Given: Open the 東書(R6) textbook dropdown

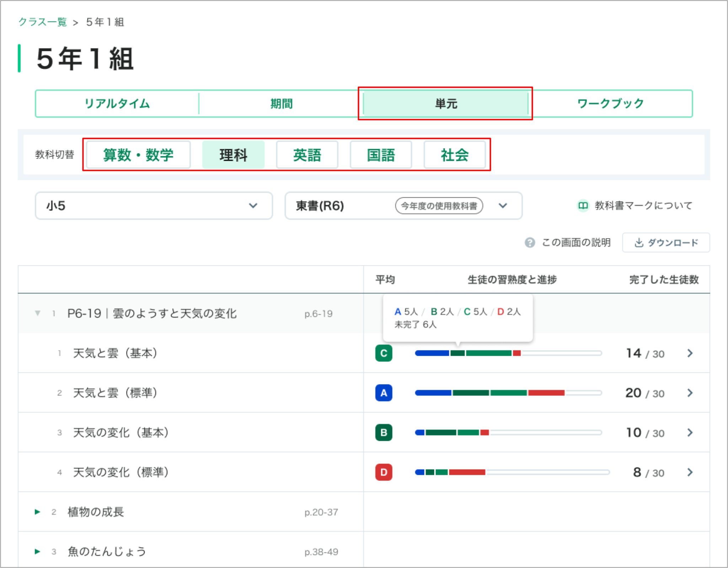Looking at the screenshot, I should [403, 206].
